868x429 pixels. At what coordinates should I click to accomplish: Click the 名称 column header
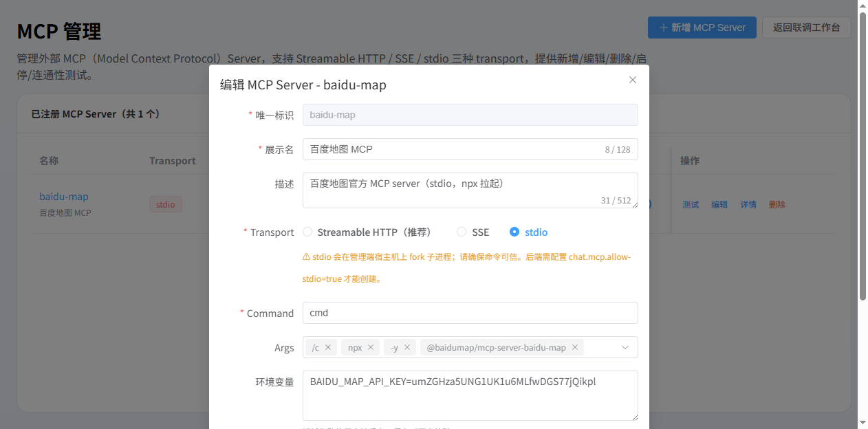pos(49,160)
